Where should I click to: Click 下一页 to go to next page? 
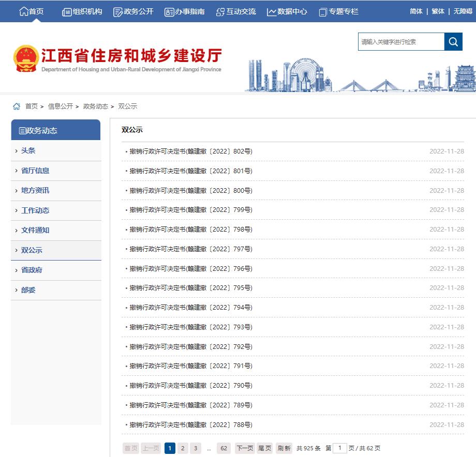[x=244, y=448]
